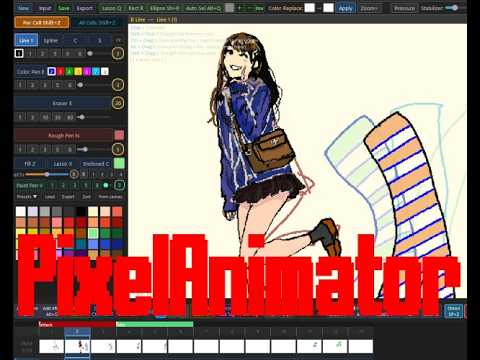Open the Presets dropdown

coord(27,197)
